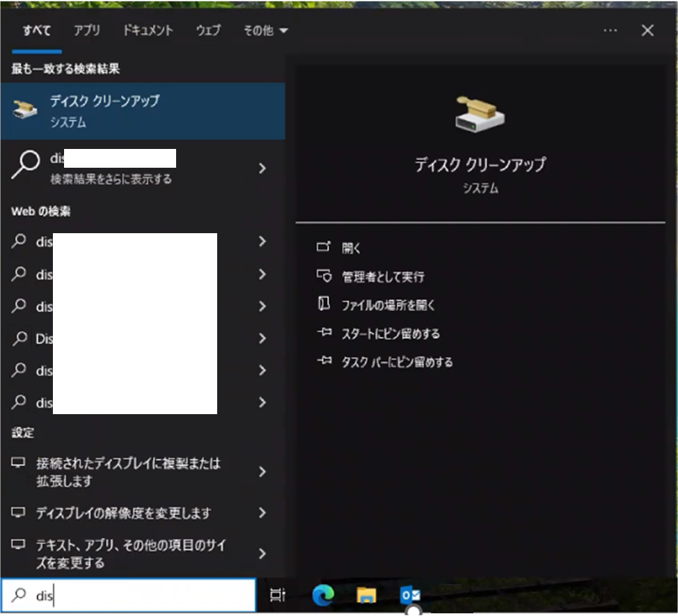Switch to the アプリ tab
The image size is (678, 616).
[x=87, y=31]
